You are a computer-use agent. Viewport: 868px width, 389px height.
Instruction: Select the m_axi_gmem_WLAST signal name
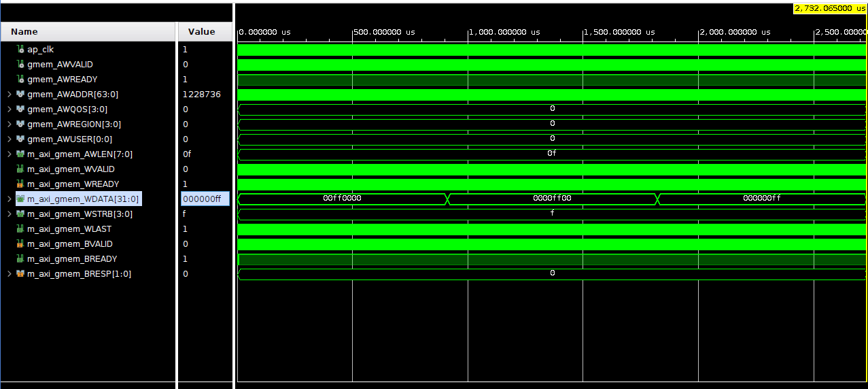pyautogui.click(x=69, y=229)
